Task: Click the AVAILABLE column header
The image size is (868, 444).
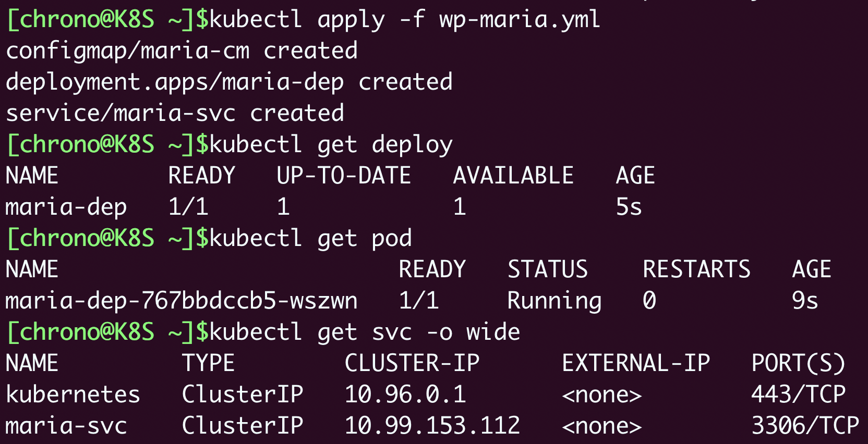Action: tap(513, 176)
